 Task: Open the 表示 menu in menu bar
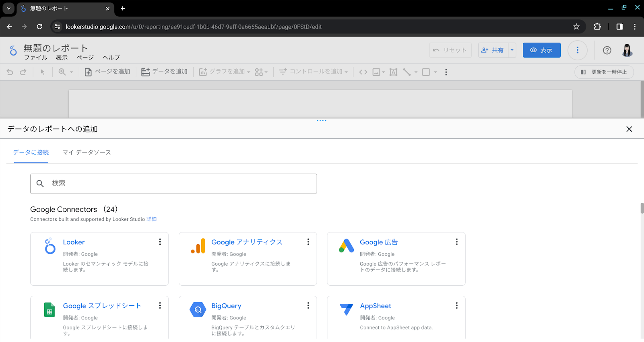click(62, 58)
